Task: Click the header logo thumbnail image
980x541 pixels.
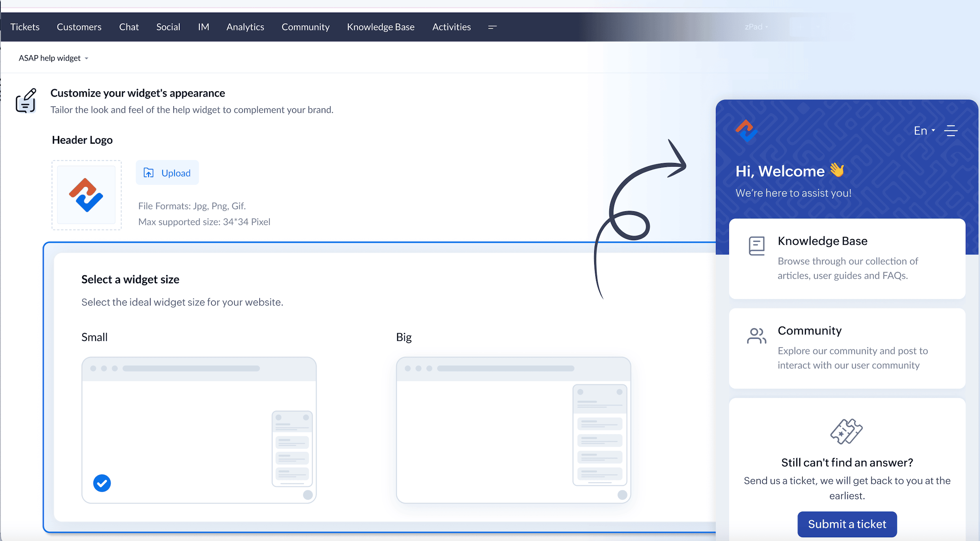Action: pos(86,195)
